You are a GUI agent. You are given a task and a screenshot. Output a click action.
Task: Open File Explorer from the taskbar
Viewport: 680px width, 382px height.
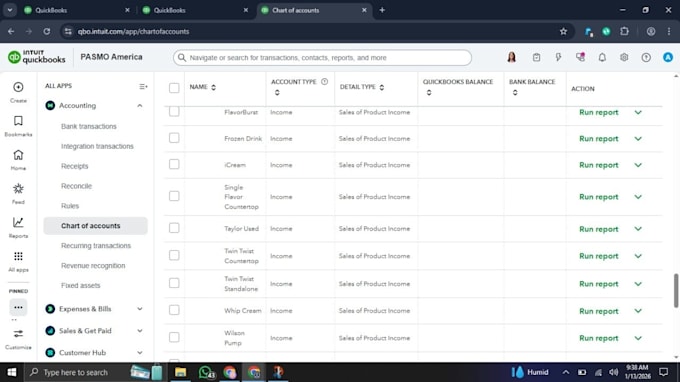180,372
